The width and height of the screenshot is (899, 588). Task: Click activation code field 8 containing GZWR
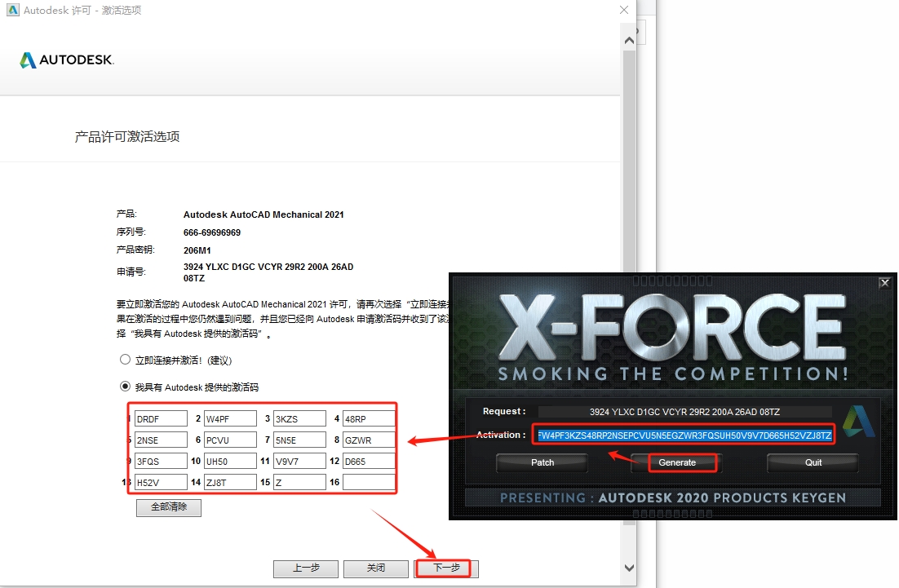point(370,440)
